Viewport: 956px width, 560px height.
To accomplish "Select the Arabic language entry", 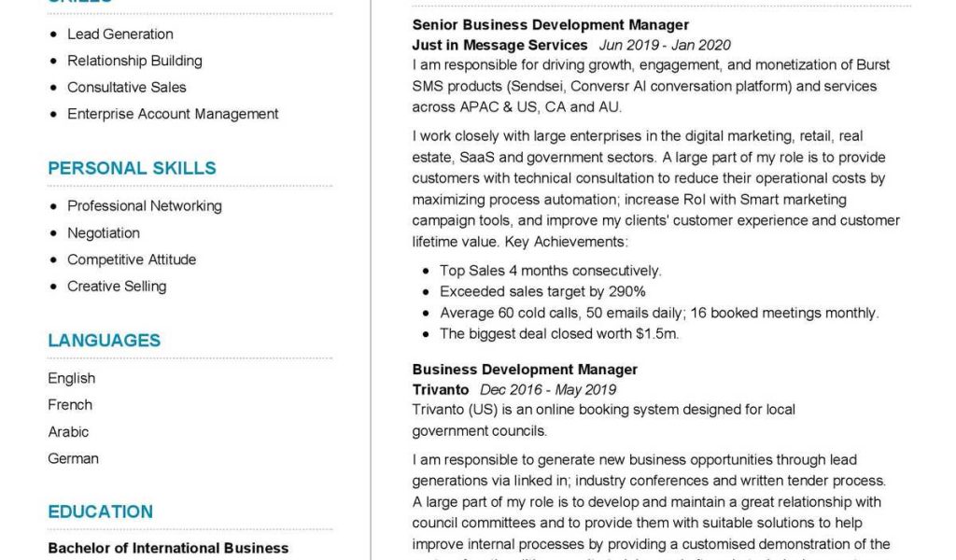I will (x=68, y=432).
